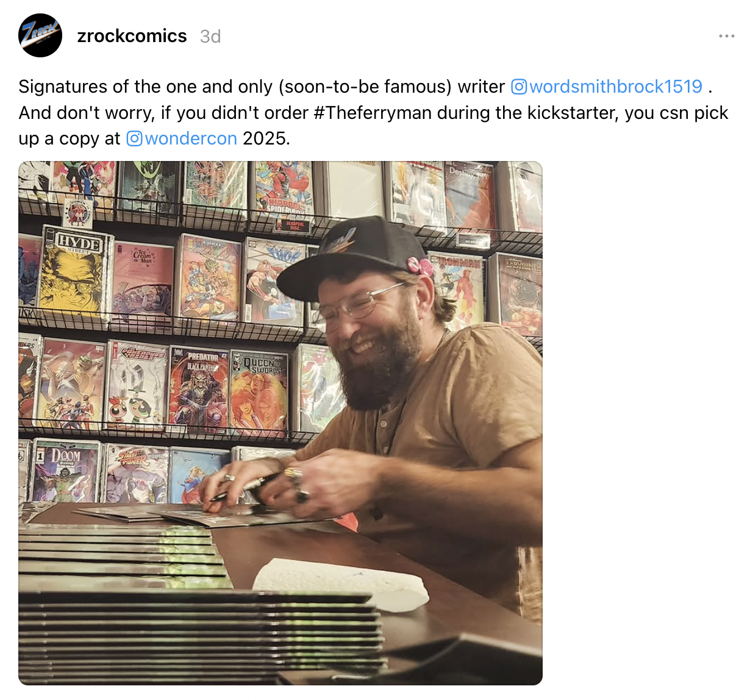Viewport: 750px width, 700px height.
Task: Visit the wondercon mention link
Action: [191, 138]
